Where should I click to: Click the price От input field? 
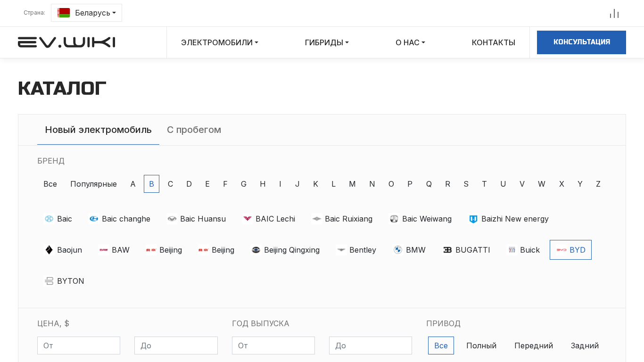[79, 346]
